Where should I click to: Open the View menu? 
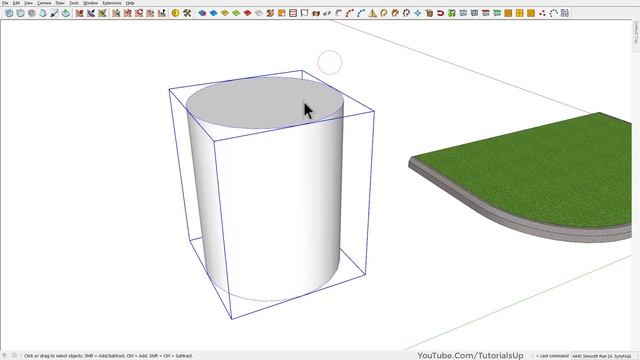click(x=29, y=3)
